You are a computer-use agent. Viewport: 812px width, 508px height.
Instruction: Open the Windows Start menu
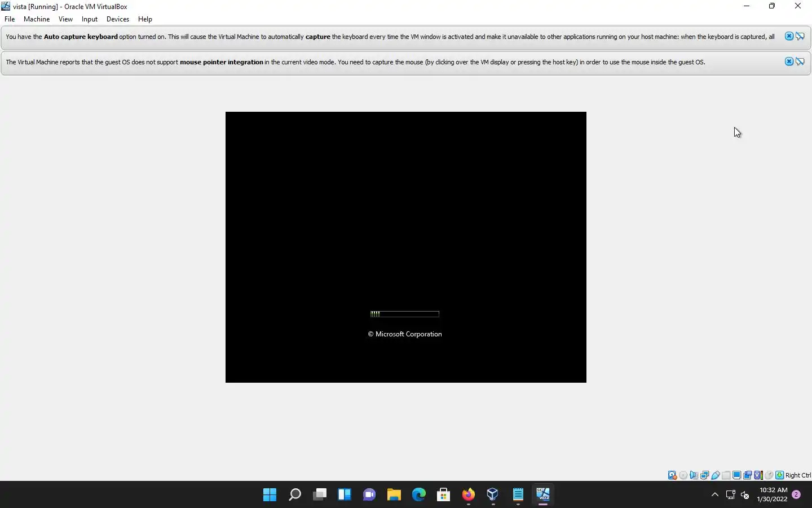pyautogui.click(x=270, y=495)
